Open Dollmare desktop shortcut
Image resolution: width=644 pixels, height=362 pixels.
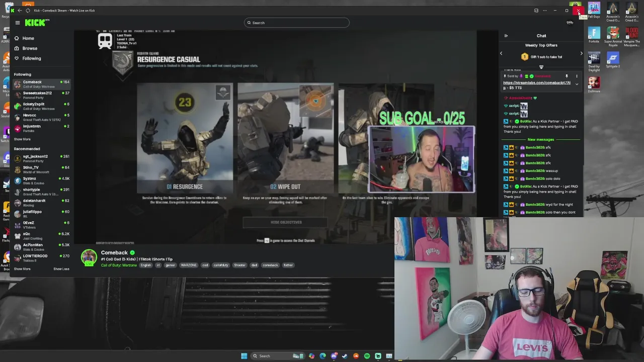click(x=594, y=84)
